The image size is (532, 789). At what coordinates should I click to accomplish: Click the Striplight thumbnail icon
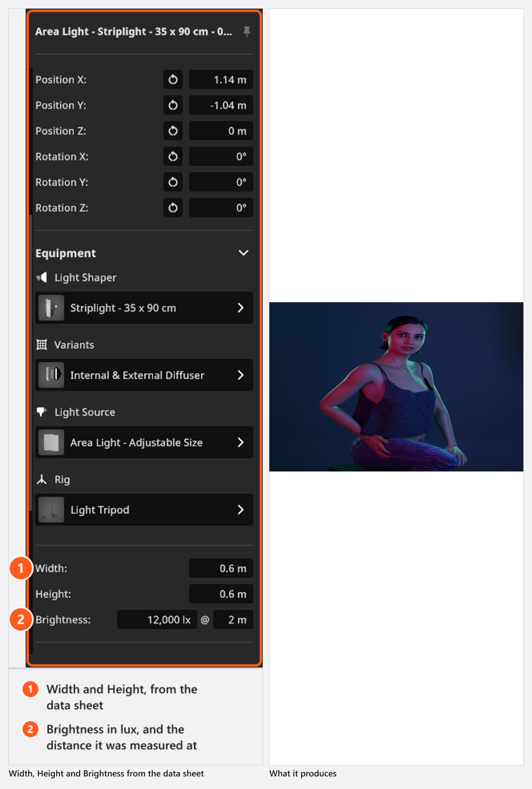point(51,308)
